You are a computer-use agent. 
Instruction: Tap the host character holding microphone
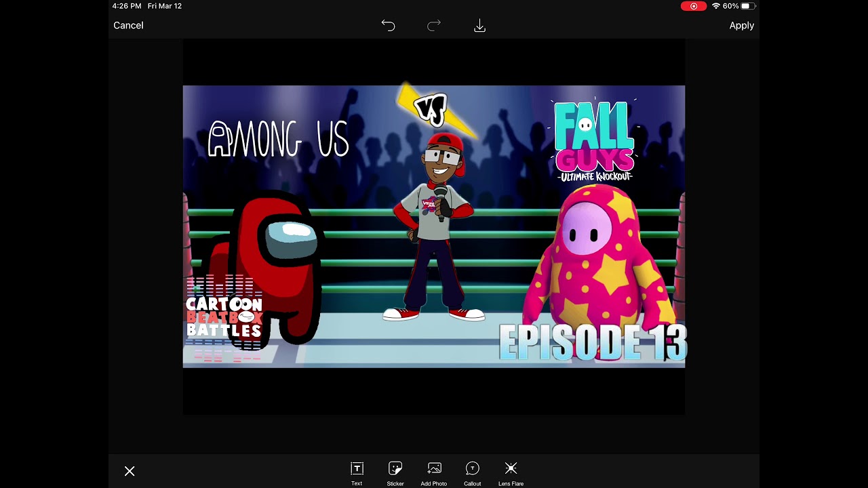[435, 227]
